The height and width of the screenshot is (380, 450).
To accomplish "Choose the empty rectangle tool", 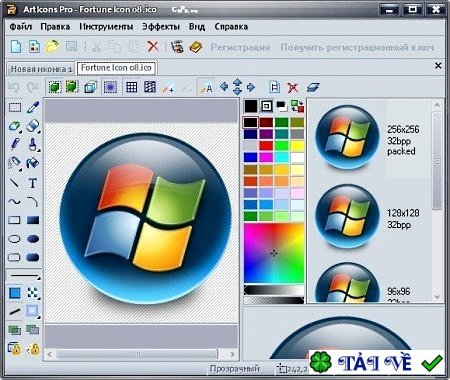I will pyautogui.click(x=14, y=220).
